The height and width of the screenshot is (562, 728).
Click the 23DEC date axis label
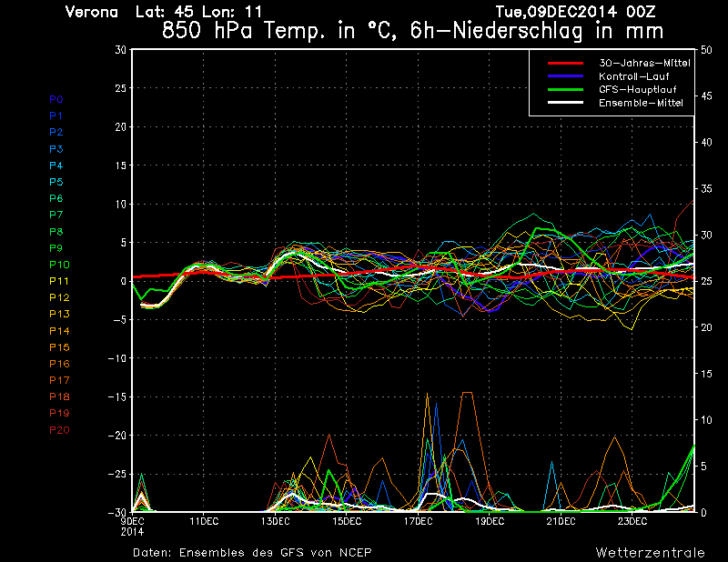pos(632,522)
